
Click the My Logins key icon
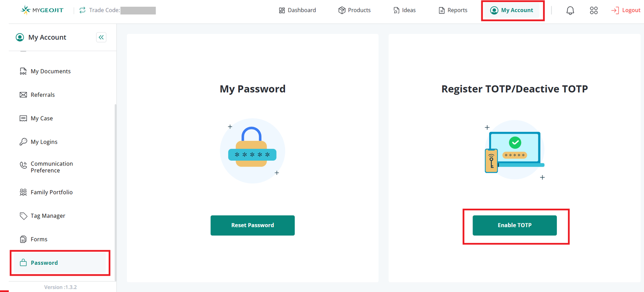(x=23, y=142)
